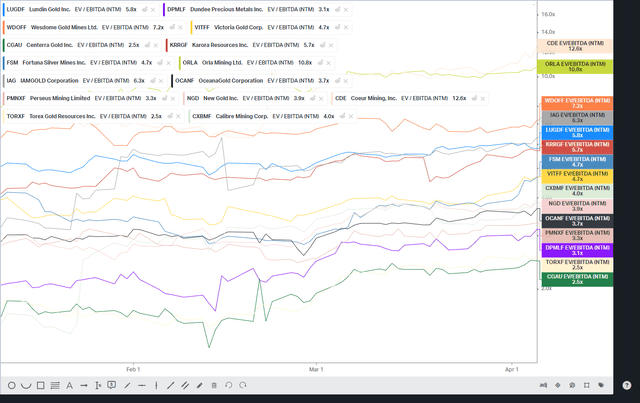The width and height of the screenshot is (640, 403).
Task: Select the horizontal line tool
Action: 142,385
